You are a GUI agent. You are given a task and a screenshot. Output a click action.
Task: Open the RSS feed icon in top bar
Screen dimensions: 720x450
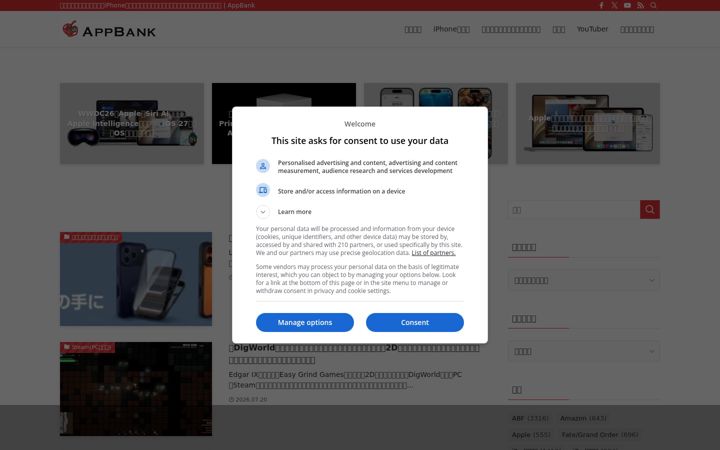[641, 6]
